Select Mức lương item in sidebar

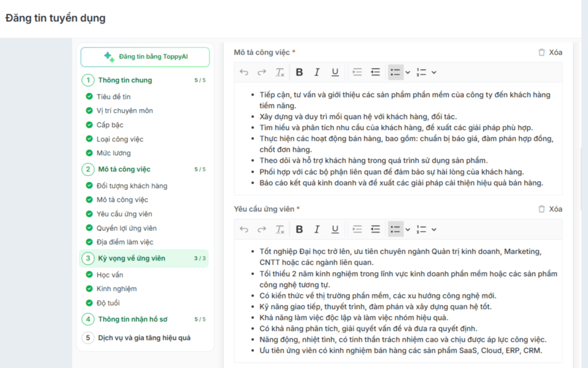coord(114,153)
